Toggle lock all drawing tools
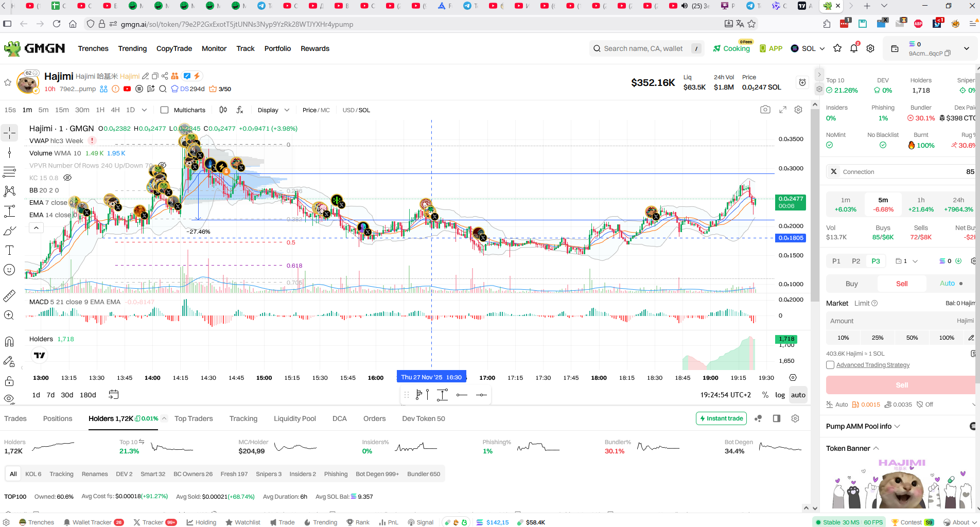Viewport: 980px width, 527px height. (9, 381)
